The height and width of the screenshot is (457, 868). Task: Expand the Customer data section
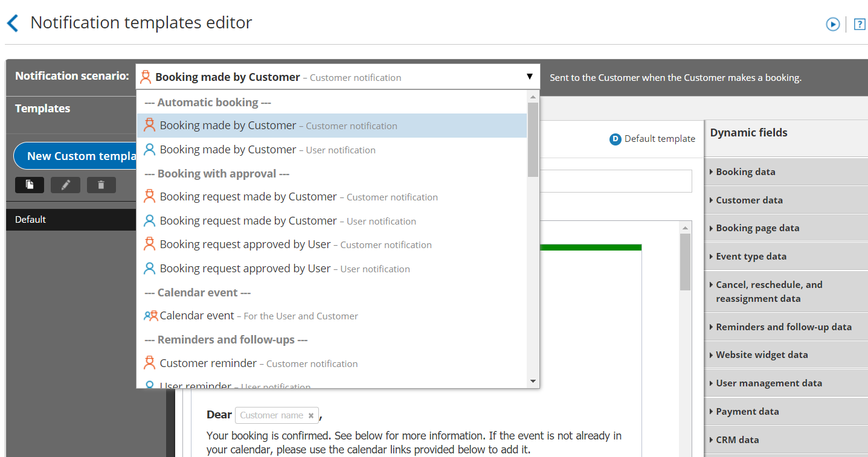coord(749,200)
